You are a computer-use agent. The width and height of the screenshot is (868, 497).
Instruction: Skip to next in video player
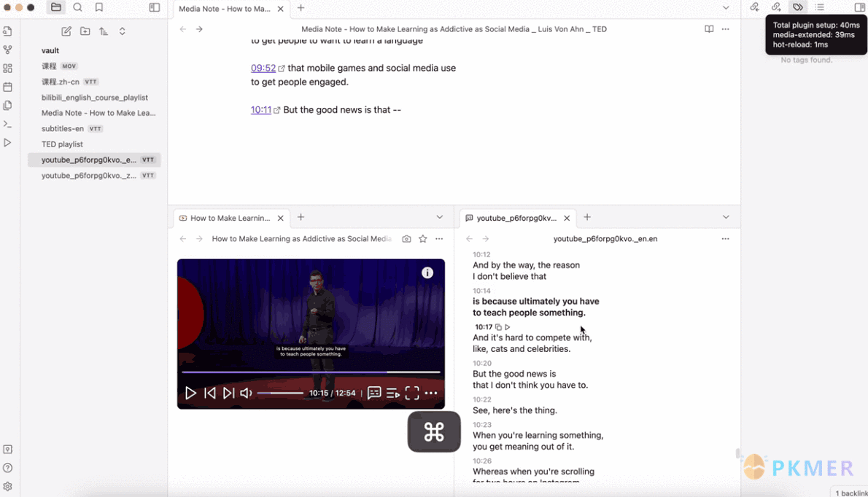click(228, 393)
